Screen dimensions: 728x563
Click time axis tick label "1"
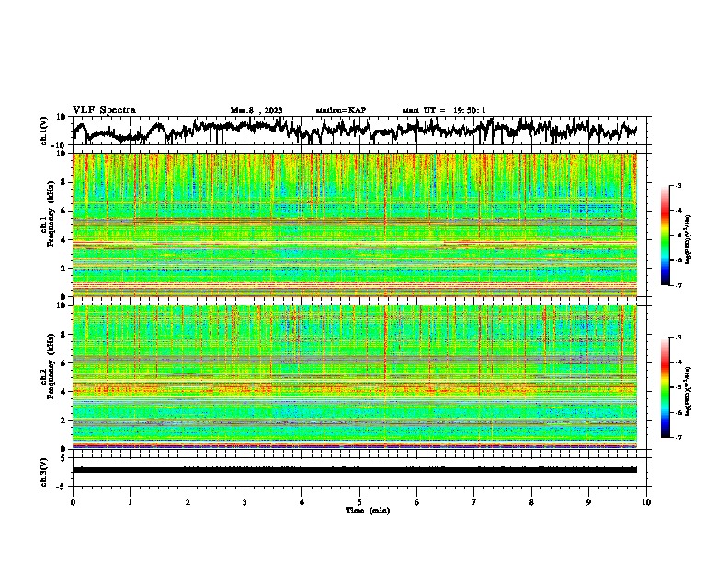(130, 502)
